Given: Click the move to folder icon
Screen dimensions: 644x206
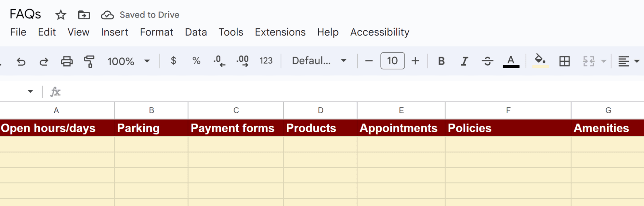Looking at the screenshot, I should pos(84,15).
